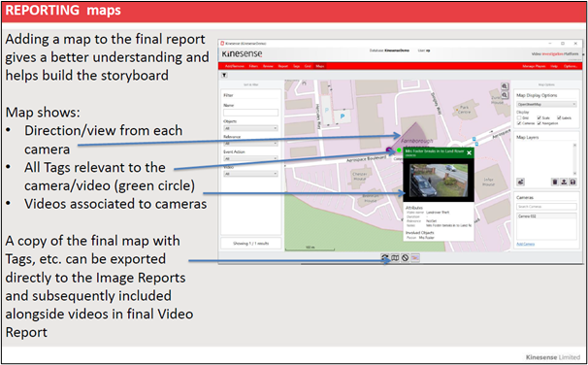The height and width of the screenshot is (365, 588).
Task: Select the Maps menu tab
Action: pos(320,66)
